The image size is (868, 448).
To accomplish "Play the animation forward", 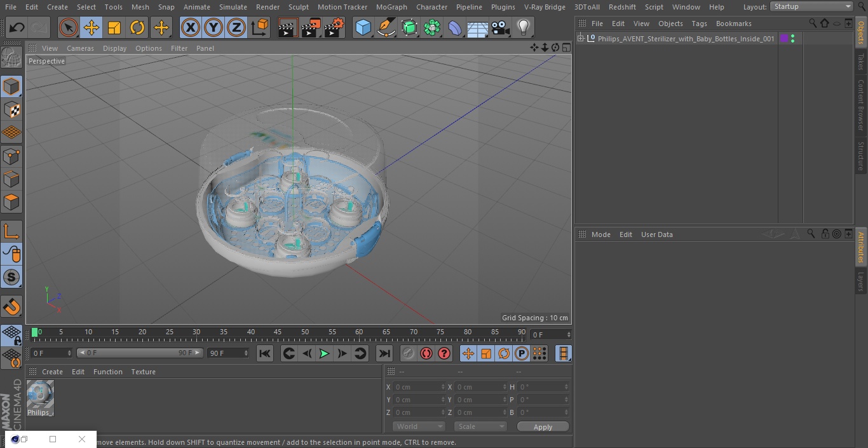I will pos(324,353).
